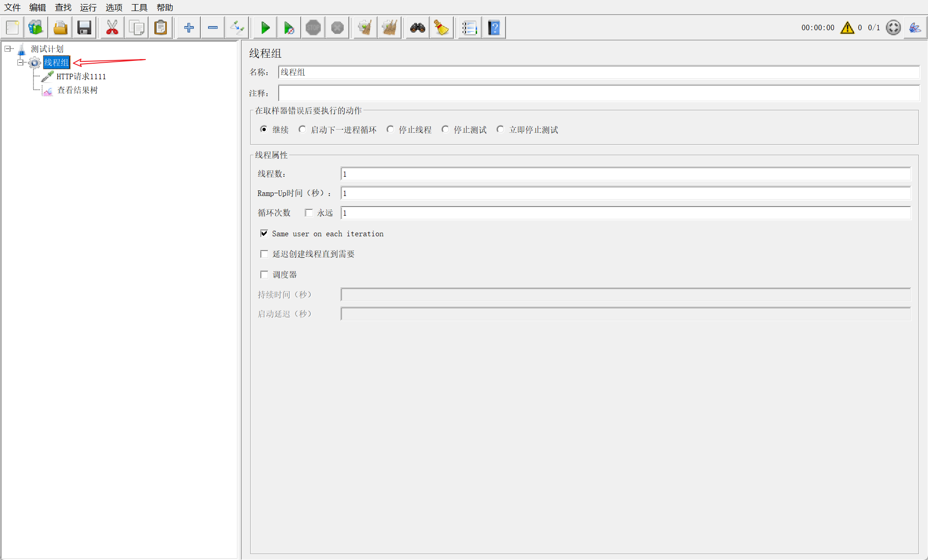Click the Copy icon
The width and height of the screenshot is (928, 560).
click(x=137, y=27)
